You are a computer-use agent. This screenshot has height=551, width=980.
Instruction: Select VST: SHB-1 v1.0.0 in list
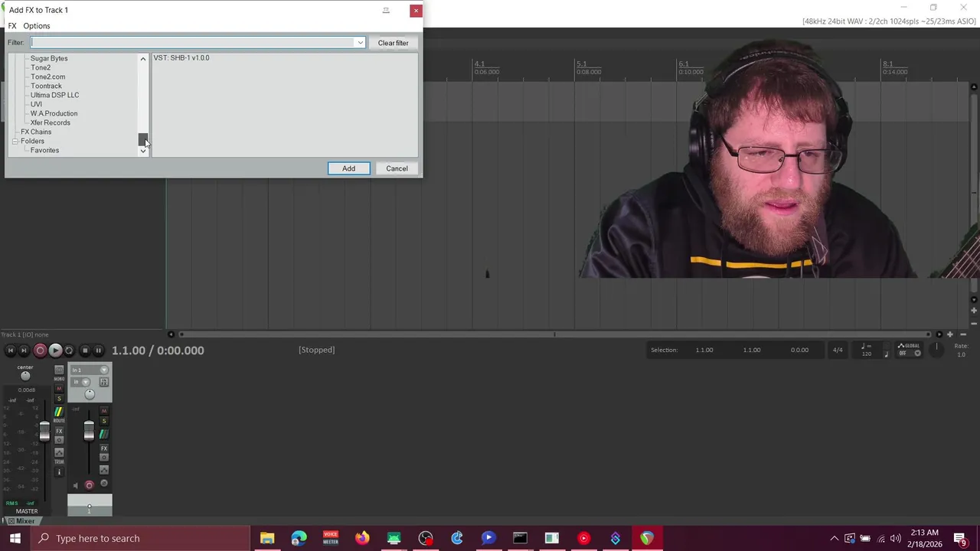(x=181, y=57)
